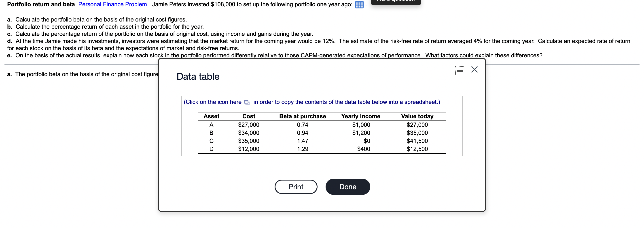Select the Asset column header
Image resolution: width=644 pixels, height=228 pixels.
click(212, 116)
